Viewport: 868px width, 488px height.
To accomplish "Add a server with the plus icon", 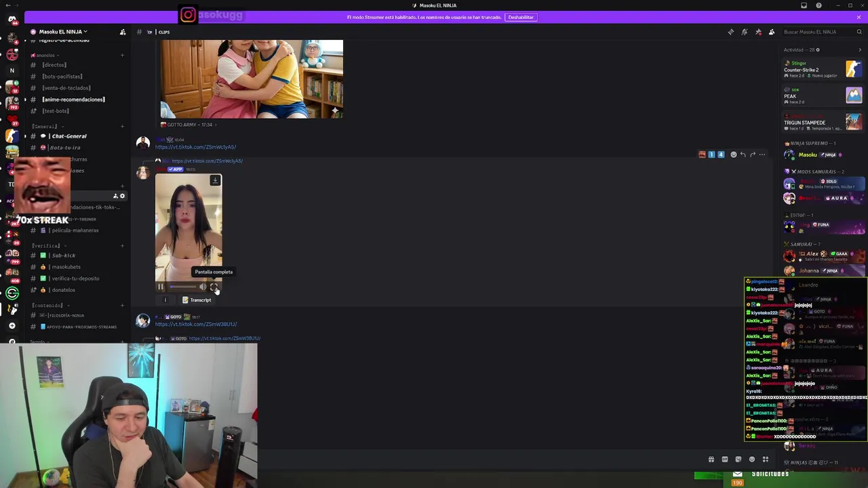I will 12,326.
